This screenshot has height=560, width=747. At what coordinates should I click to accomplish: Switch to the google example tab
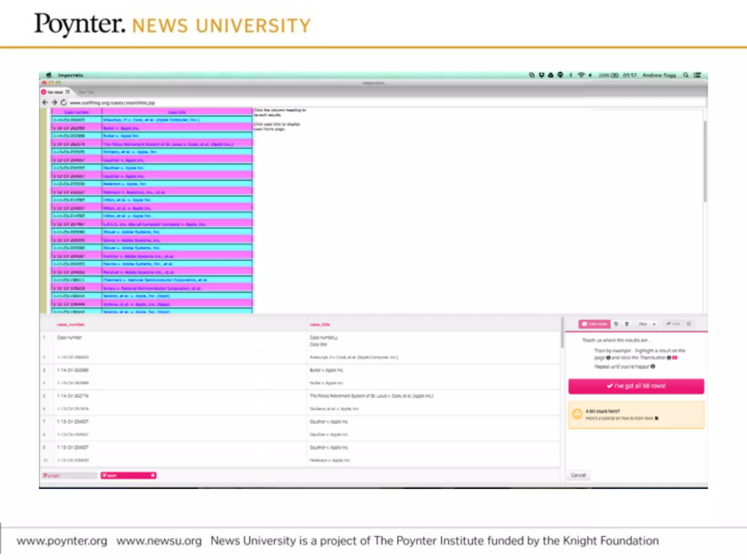(x=69, y=475)
